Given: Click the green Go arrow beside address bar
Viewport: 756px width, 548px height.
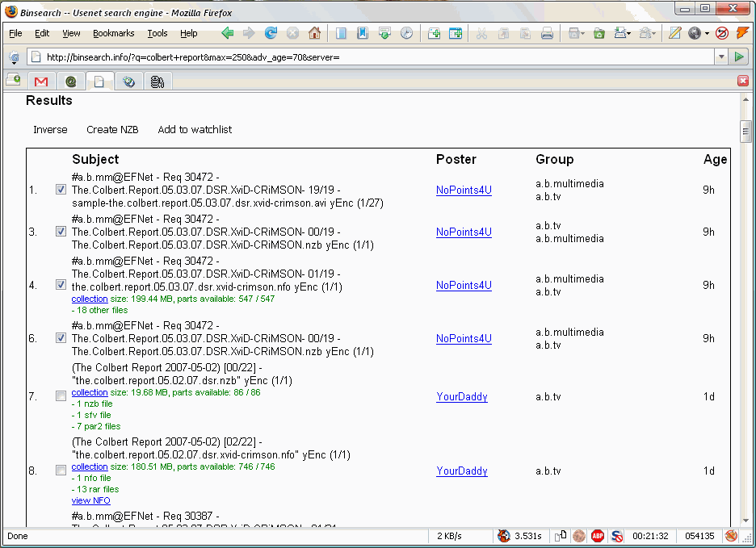Looking at the screenshot, I should [x=739, y=56].
